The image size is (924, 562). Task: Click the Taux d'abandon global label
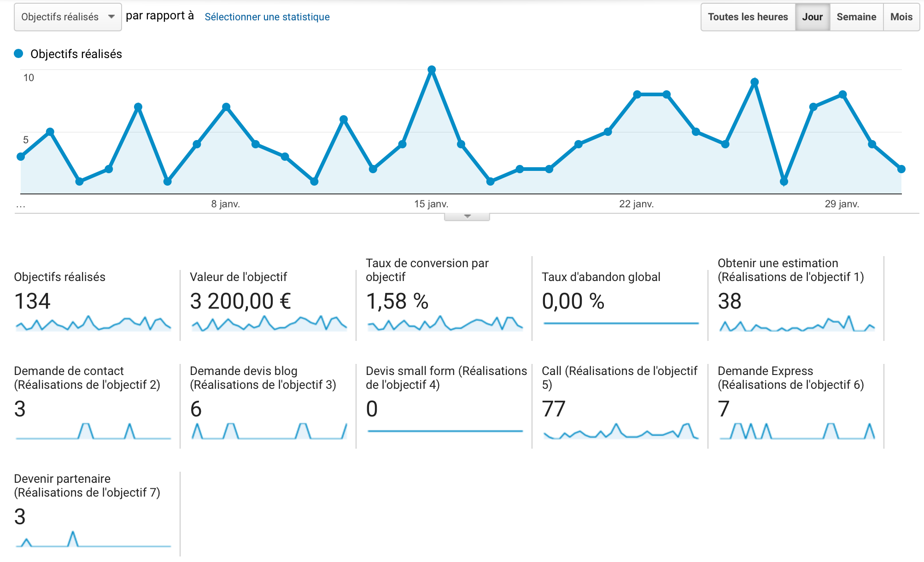(601, 277)
